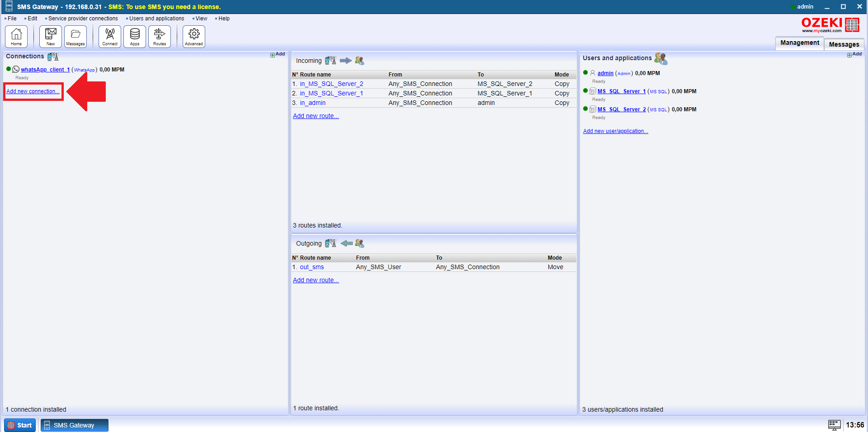This screenshot has height=432, width=868.
Task: Open in_admin incoming route
Action: [312, 103]
